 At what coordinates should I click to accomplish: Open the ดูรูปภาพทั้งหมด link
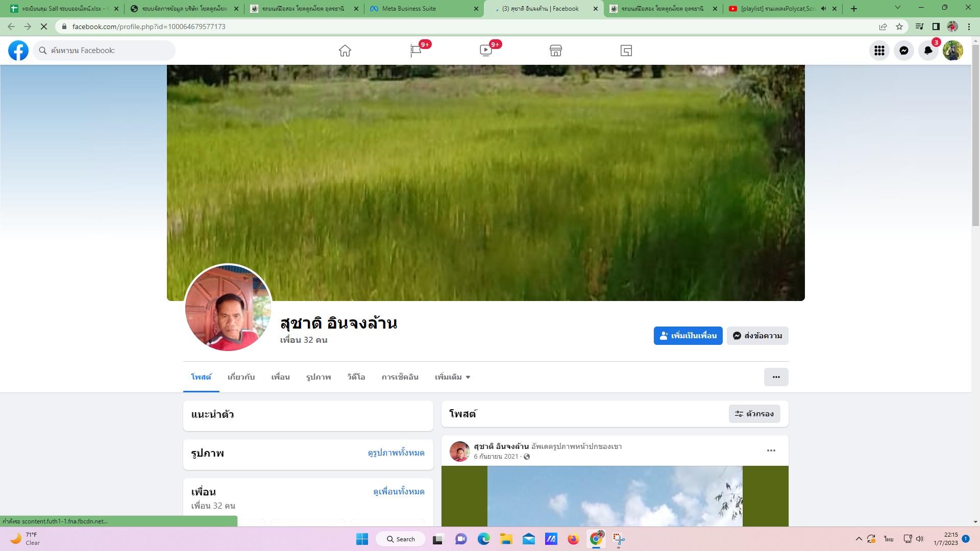point(396,453)
